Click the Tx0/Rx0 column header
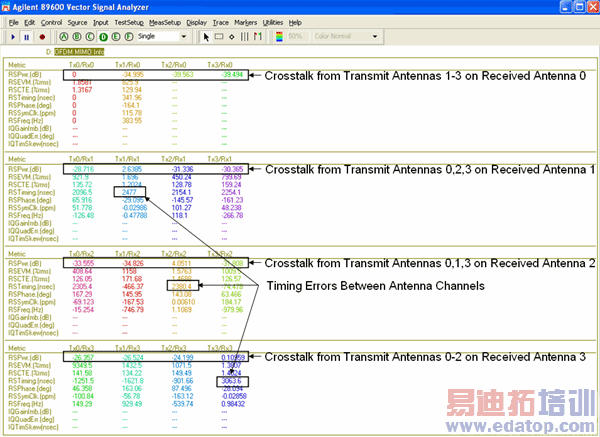600x437 pixels. point(81,65)
